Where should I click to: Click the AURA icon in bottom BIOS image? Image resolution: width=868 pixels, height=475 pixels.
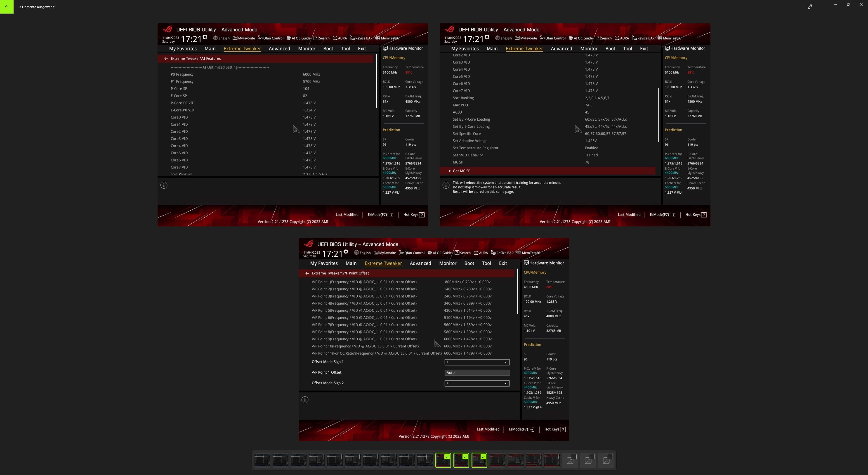(476, 253)
